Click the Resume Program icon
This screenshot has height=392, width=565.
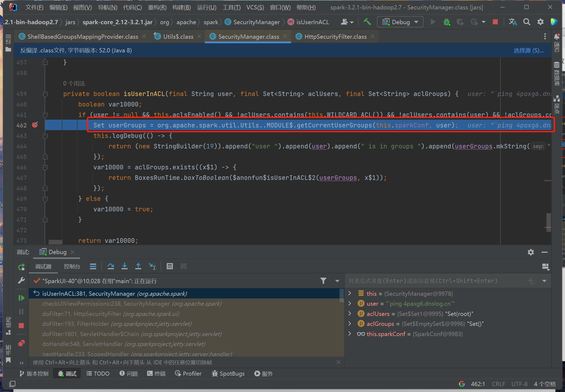point(21,298)
